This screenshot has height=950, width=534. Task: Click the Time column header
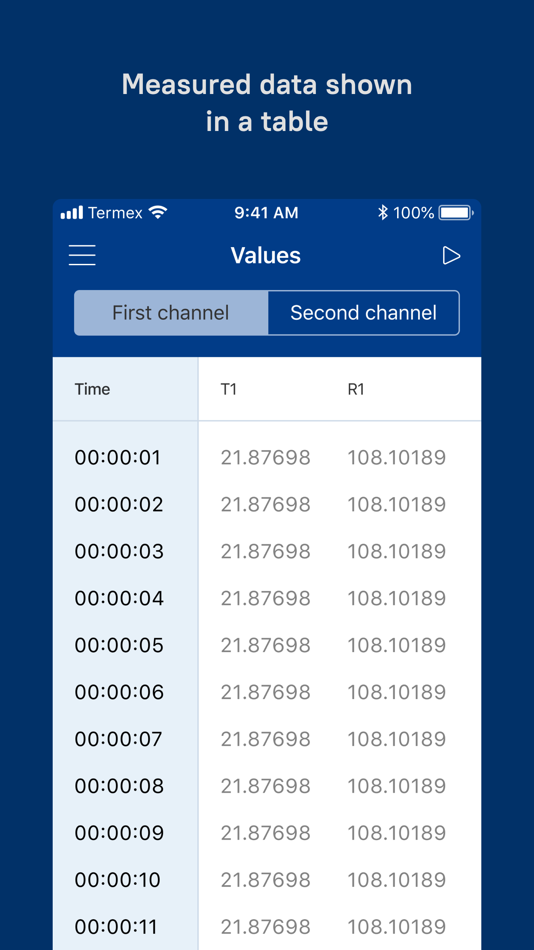pos(92,389)
